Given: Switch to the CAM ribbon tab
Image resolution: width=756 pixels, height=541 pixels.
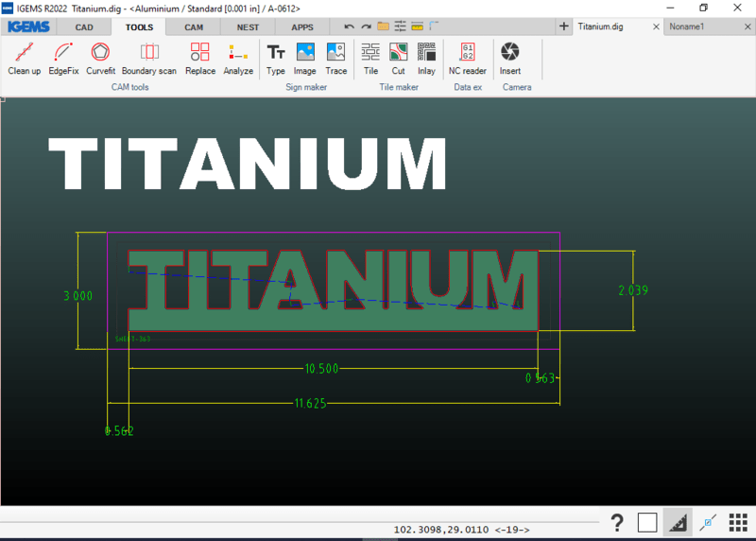Looking at the screenshot, I should point(194,27).
